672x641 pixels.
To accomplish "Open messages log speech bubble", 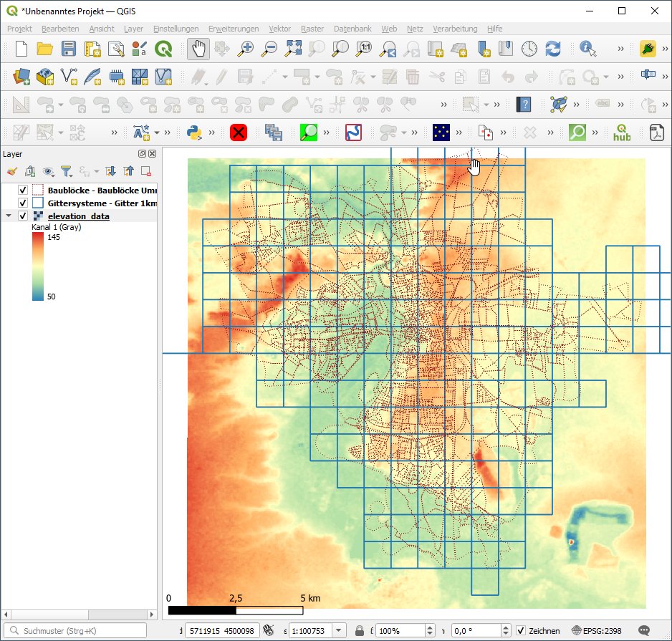I will click(644, 630).
